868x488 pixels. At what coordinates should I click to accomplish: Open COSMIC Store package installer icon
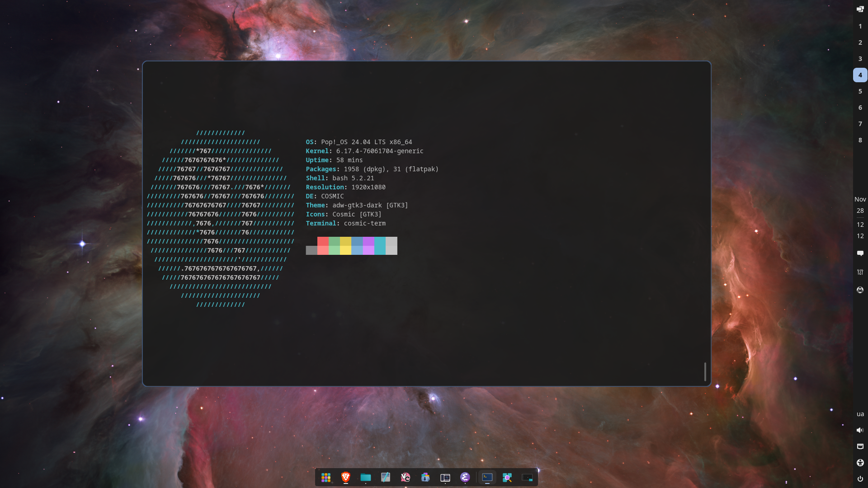click(425, 478)
